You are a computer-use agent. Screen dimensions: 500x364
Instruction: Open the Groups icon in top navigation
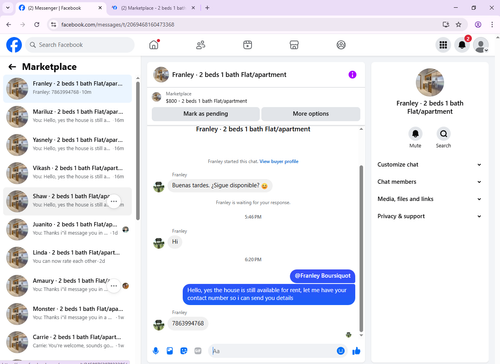point(341,45)
